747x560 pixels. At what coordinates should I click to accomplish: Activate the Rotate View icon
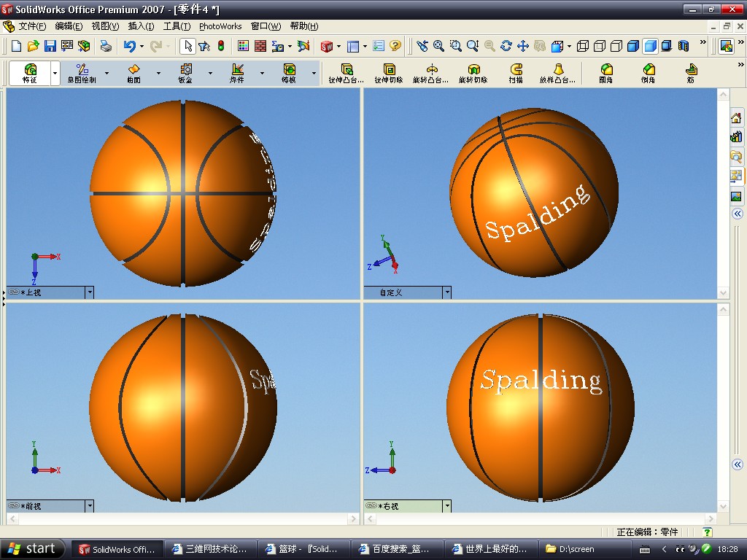(506, 46)
